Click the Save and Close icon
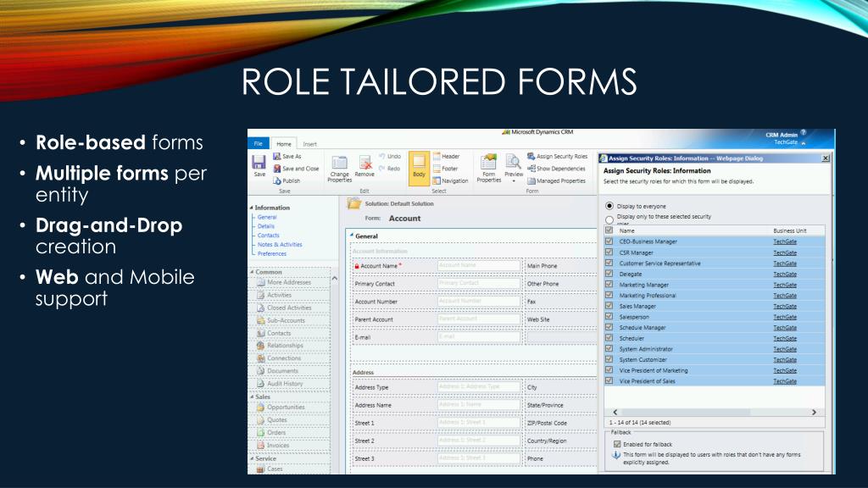Image resolution: width=868 pixels, height=488 pixels. (277, 169)
